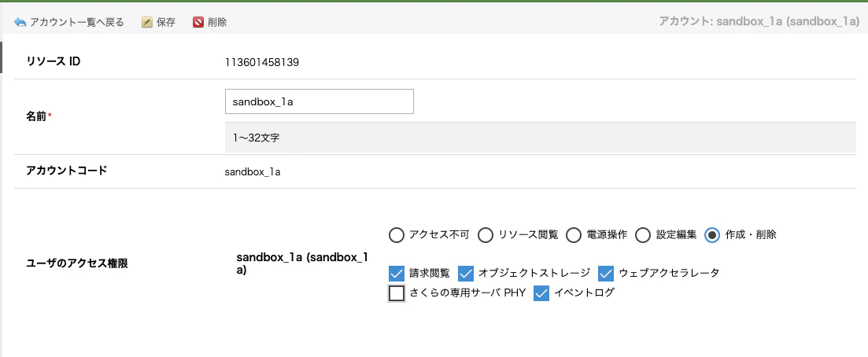This screenshot has height=357, width=868.
Task: Click the red 削除 prohibition icon
Action: click(198, 22)
